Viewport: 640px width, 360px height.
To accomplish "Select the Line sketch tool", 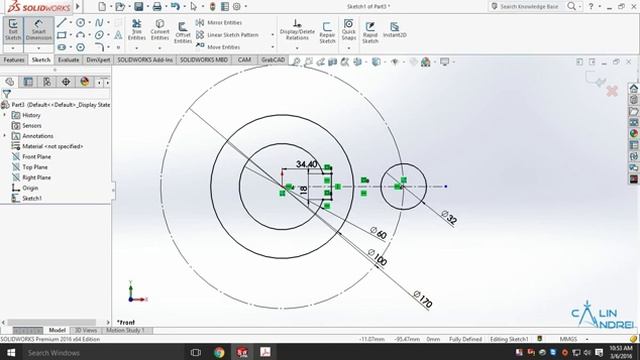I will point(62,22).
